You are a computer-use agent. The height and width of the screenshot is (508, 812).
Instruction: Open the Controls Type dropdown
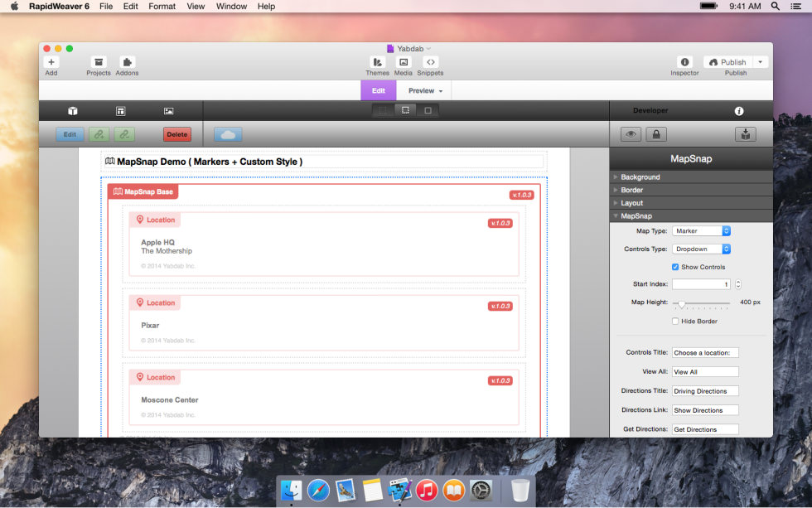701,249
